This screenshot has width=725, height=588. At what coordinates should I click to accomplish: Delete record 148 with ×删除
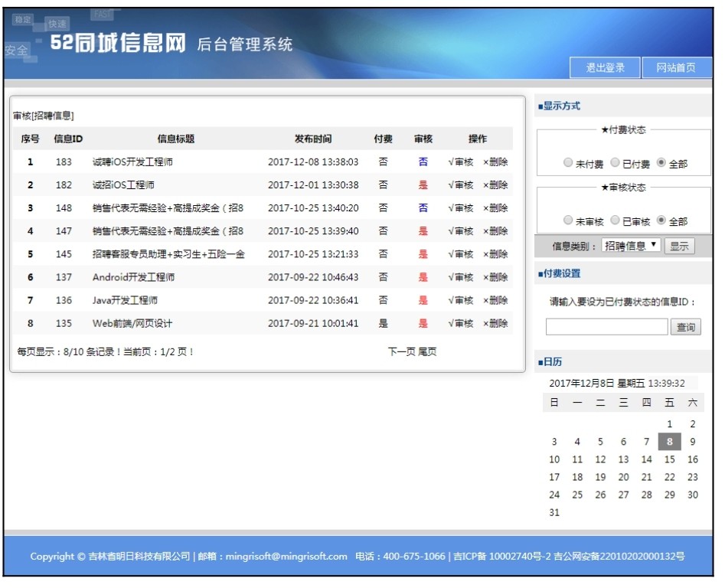[495, 208]
